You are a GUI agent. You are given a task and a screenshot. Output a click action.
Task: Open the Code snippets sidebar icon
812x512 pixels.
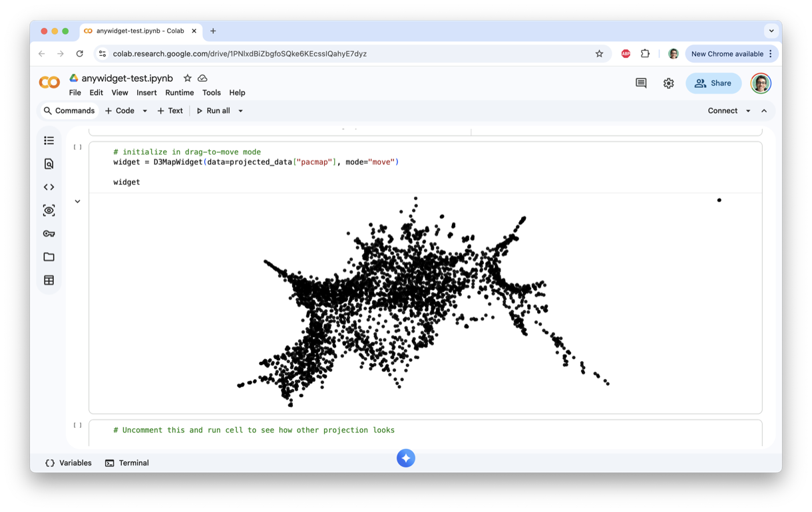(x=49, y=187)
